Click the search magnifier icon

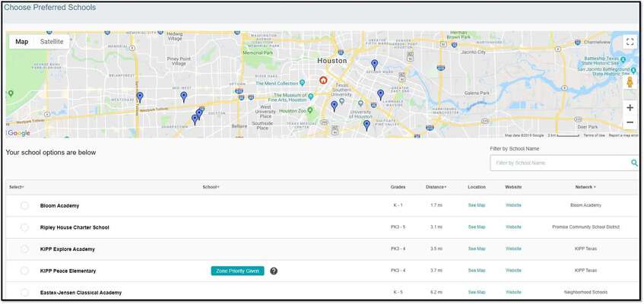pos(634,163)
